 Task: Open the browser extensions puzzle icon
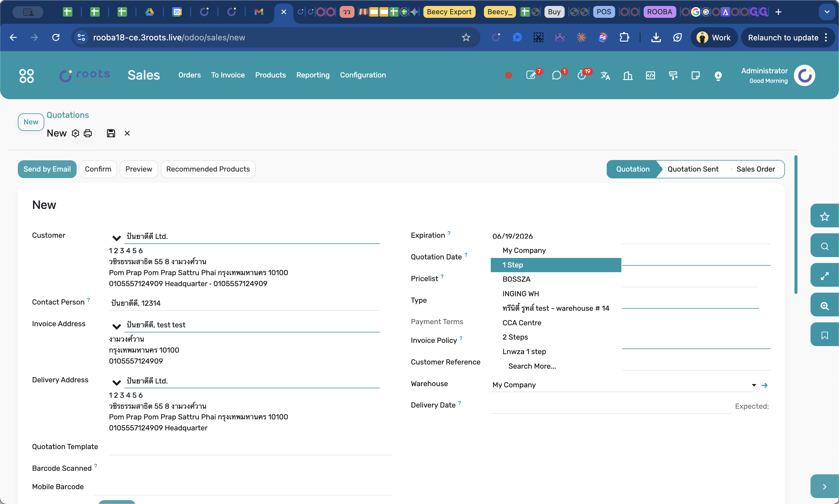point(624,37)
